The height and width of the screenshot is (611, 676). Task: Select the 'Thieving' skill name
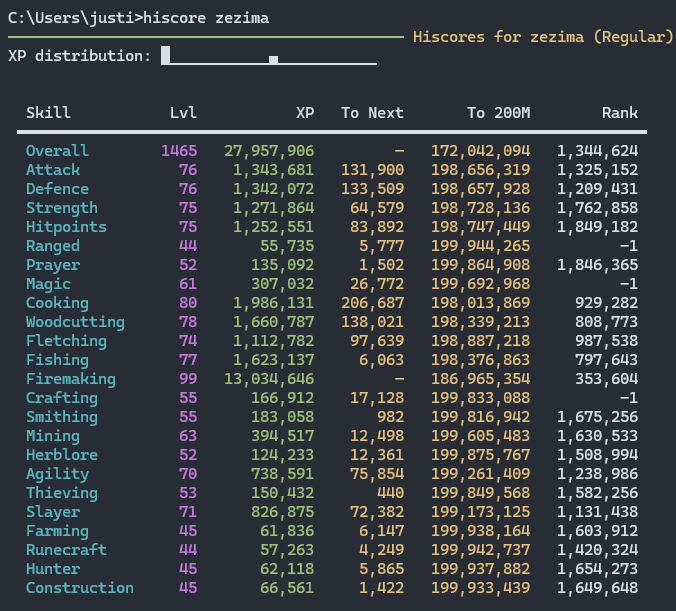point(62,493)
